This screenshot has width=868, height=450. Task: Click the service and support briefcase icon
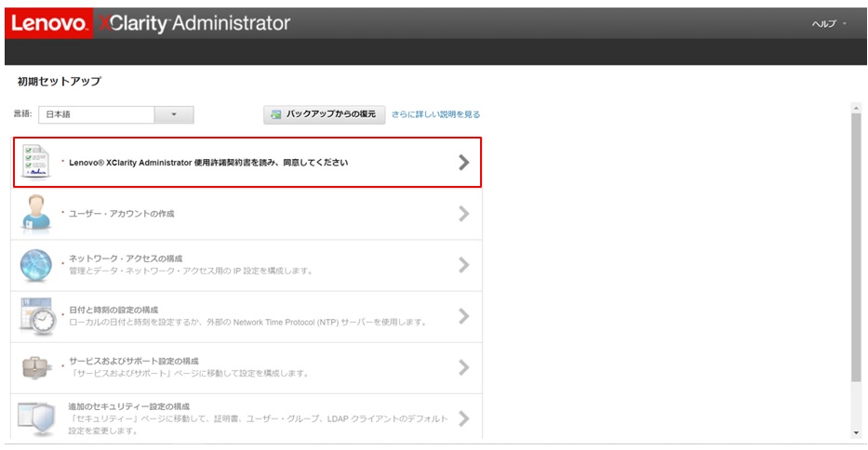click(x=36, y=367)
